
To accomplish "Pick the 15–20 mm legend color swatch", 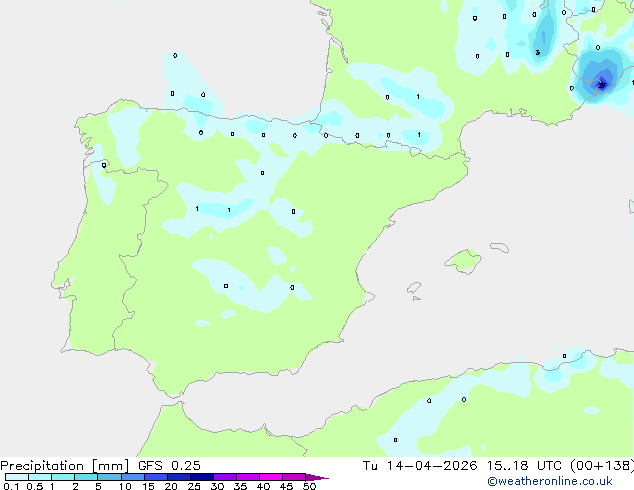I will coord(156,477).
